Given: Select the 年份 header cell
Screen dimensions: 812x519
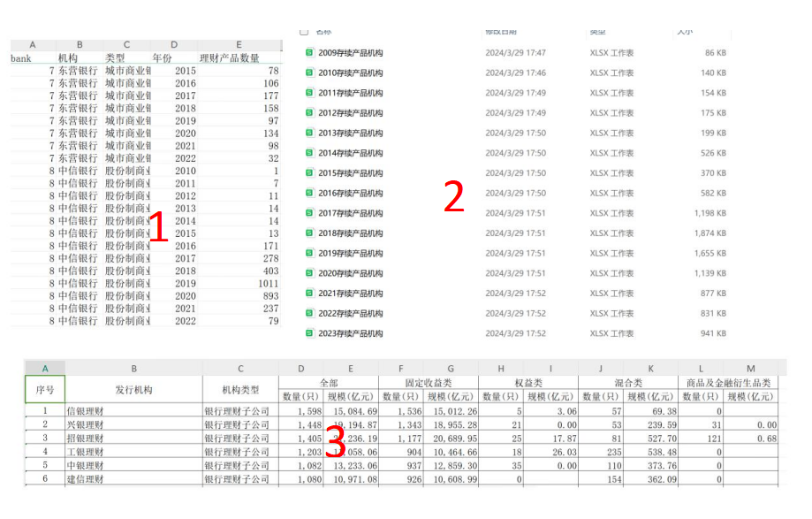Looking at the screenshot, I should coord(173,58).
